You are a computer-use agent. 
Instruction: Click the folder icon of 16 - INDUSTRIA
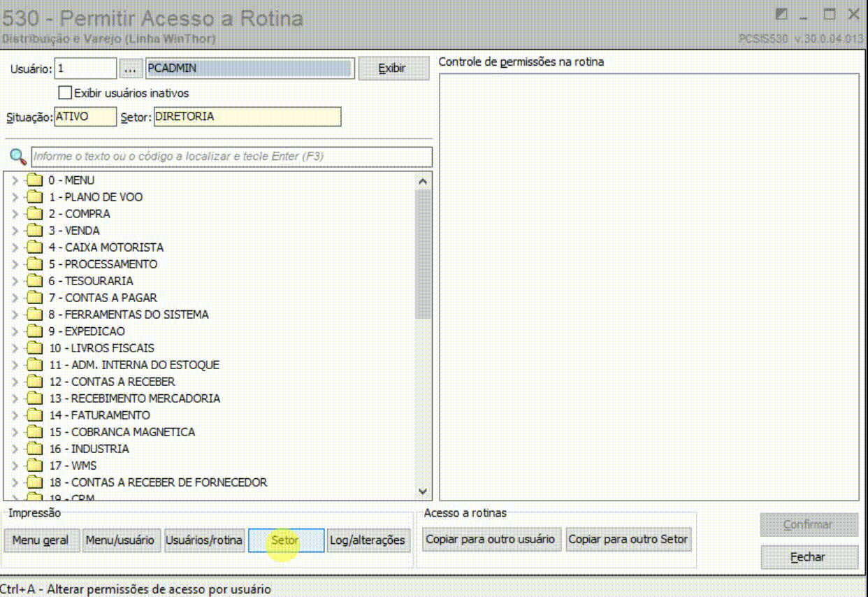point(35,449)
